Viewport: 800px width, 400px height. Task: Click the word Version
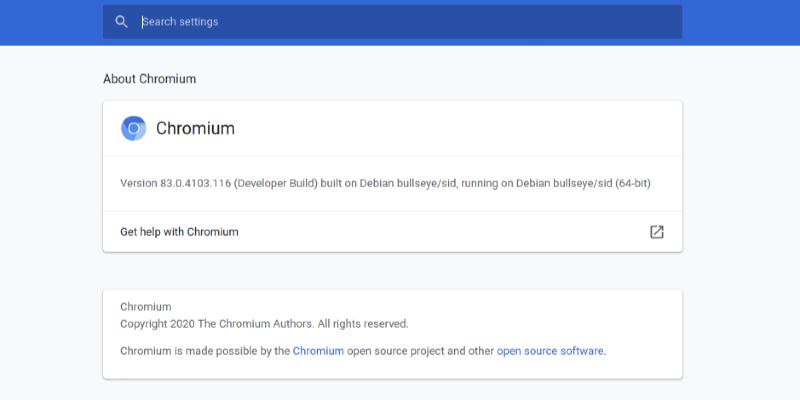pyautogui.click(x=138, y=183)
